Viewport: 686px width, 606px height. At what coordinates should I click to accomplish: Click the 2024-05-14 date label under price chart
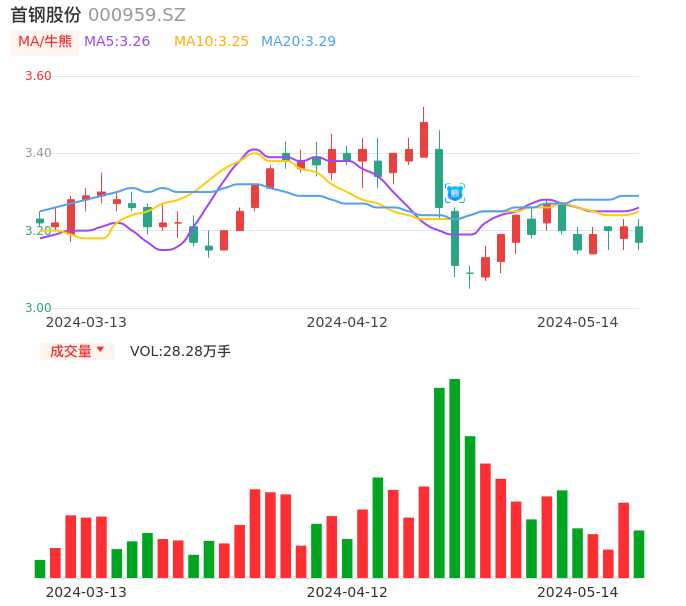[x=578, y=322]
